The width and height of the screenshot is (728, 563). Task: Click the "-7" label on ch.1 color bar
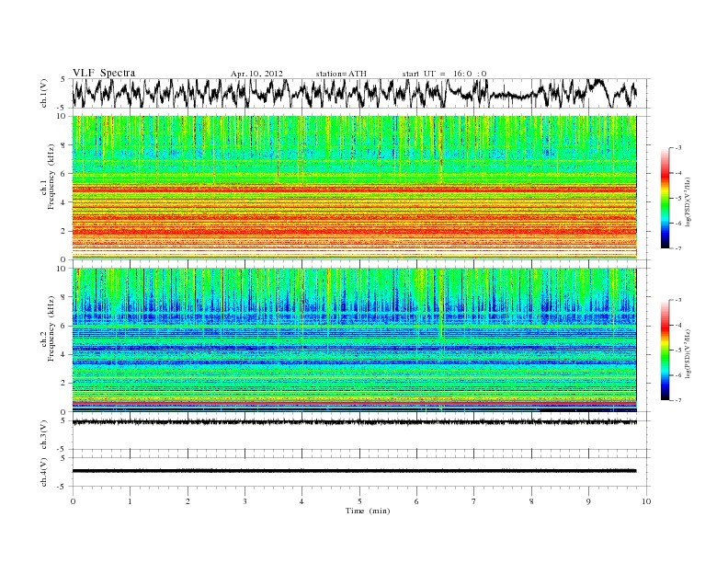678,249
